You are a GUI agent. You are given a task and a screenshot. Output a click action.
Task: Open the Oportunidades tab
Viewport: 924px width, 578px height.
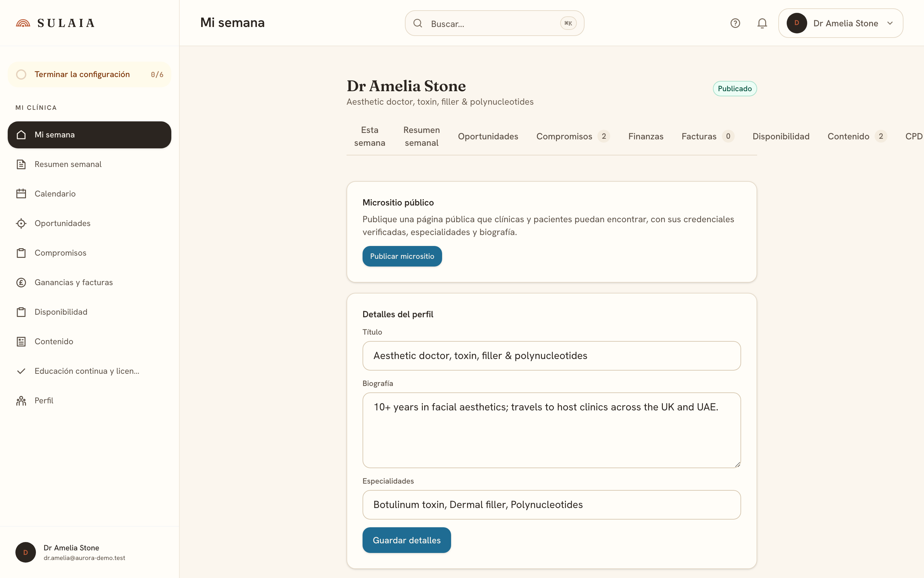click(x=488, y=136)
